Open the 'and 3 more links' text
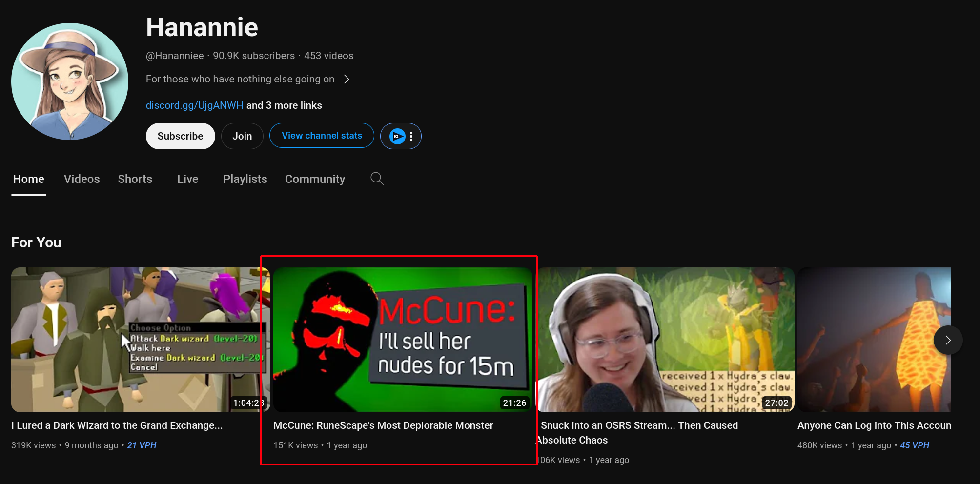Viewport: 980px width, 484px height. [x=284, y=105]
